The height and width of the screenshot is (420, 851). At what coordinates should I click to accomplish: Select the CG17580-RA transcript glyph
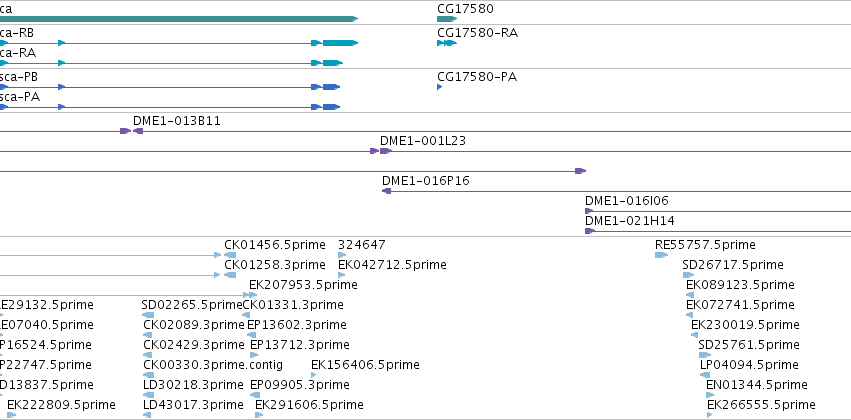[447, 43]
